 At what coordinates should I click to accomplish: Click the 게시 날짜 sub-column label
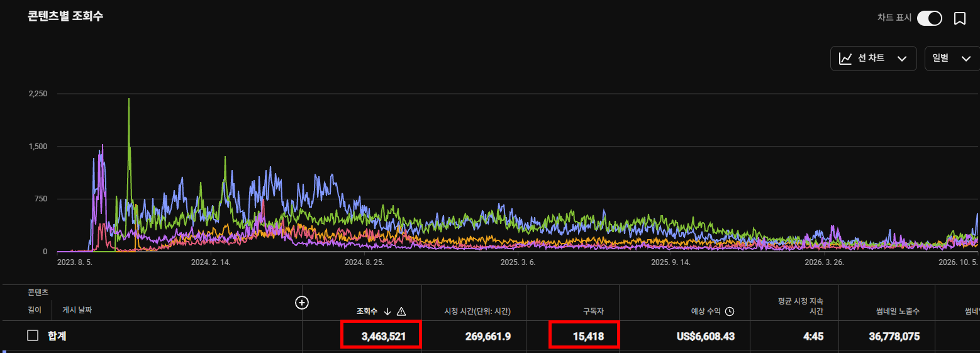[x=77, y=310]
